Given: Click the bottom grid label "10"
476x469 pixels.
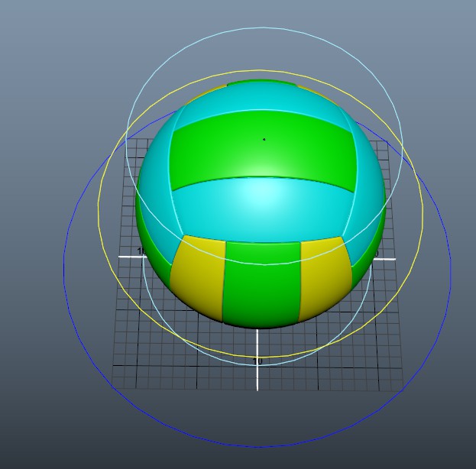Looking at the screenshot, I should pos(257,361).
